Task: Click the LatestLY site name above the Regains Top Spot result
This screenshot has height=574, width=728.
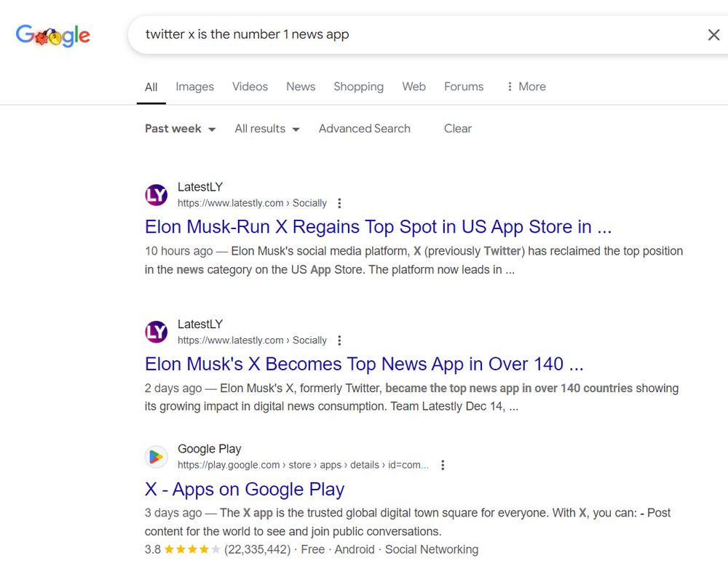Action: point(200,187)
